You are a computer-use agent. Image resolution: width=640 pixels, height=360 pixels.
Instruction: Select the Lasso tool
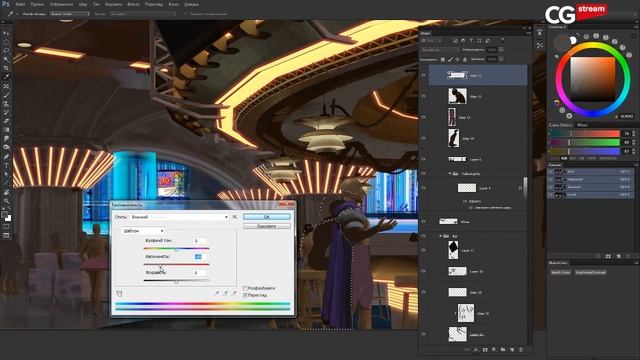click(x=6, y=51)
